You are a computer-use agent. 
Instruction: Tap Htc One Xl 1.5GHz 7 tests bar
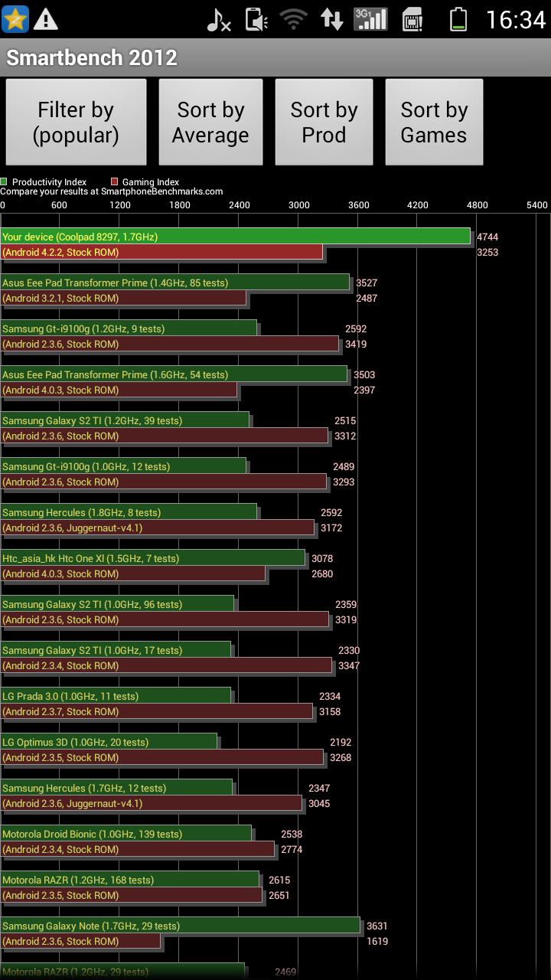(x=153, y=558)
